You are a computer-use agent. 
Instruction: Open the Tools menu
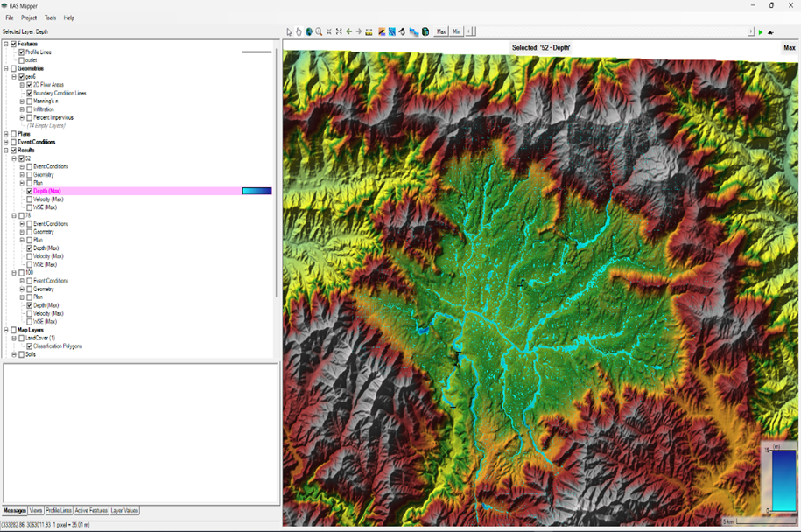(50, 17)
